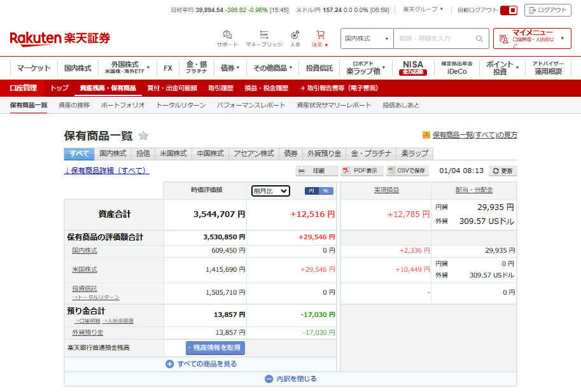
Task: Add page to favorites with star icon
Action: pos(144,136)
